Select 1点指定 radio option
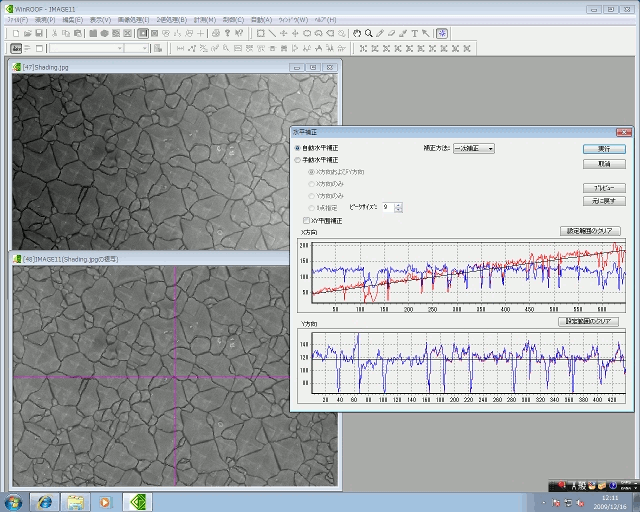 tap(311, 208)
